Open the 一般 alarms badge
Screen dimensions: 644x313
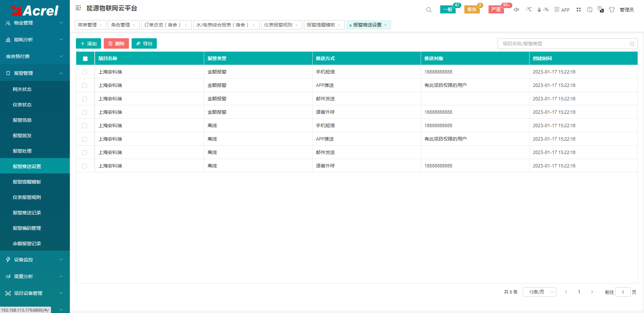pos(448,9)
